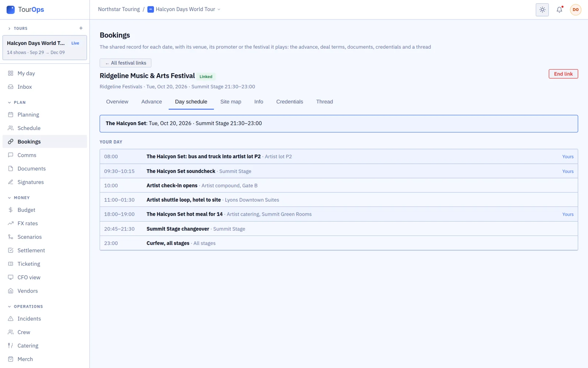Viewport: 588px width, 368px height.
Task: Select the Halcyon Set soundcheck row
Action: point(338,171)
